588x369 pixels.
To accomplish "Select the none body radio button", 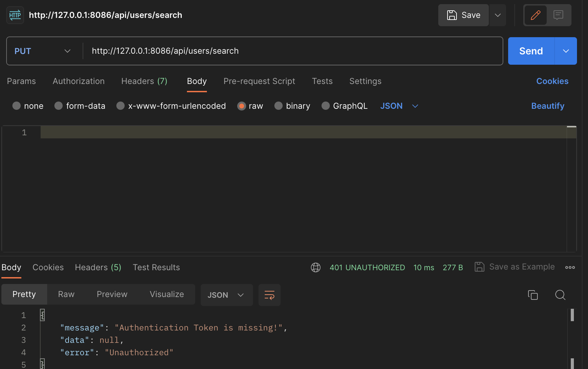I will (x=17, y=106).
